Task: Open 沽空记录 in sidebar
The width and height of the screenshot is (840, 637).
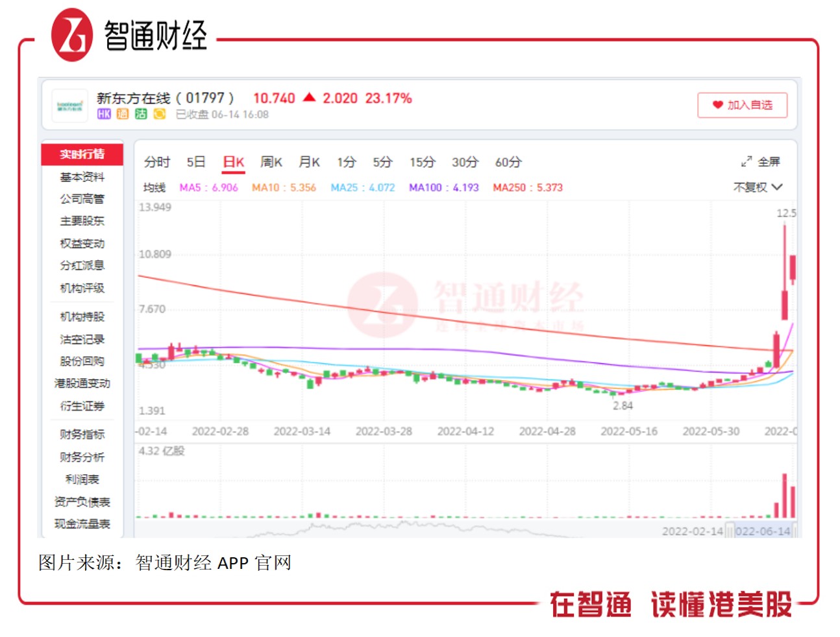Action: coord(82,339)
